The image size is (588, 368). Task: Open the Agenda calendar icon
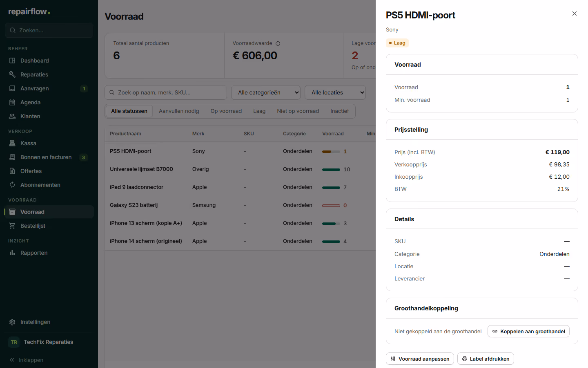pyautogui.click(x=12, y=102)
